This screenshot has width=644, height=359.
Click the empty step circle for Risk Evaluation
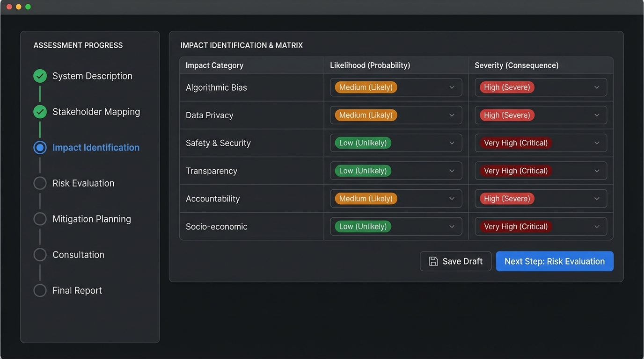[x=40, y=183]
